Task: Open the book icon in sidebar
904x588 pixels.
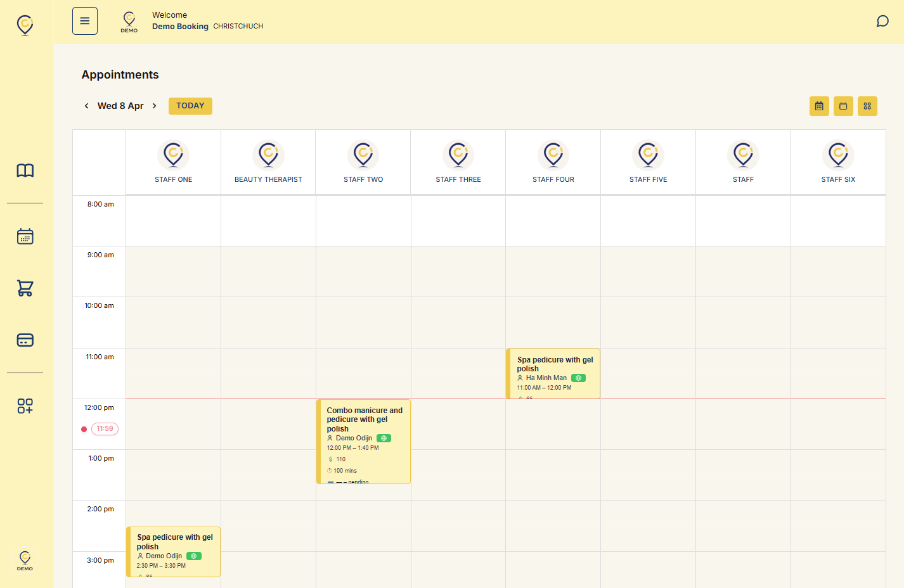Action: (x=25, y=170)
